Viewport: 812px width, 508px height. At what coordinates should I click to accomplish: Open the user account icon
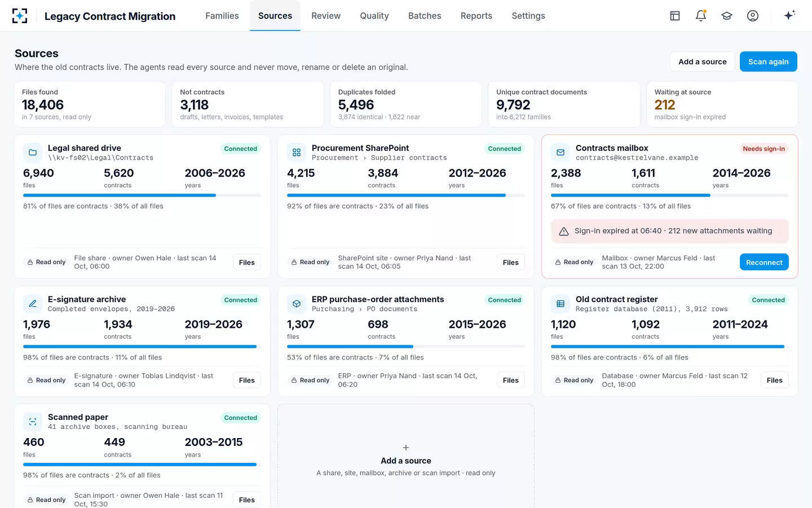[x=753, y=16]
